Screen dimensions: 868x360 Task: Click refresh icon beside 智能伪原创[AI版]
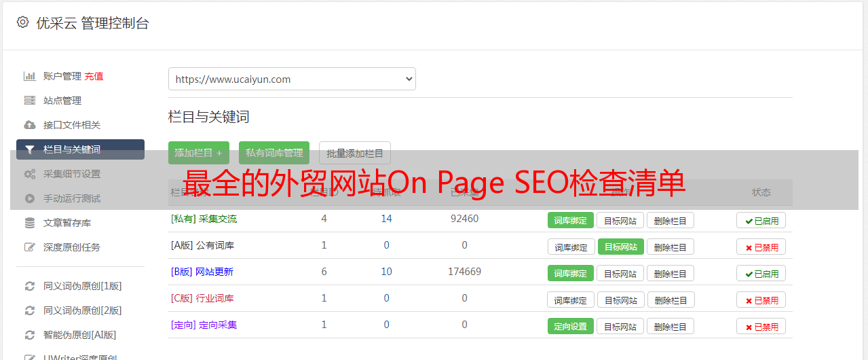[x=29, y=335]
